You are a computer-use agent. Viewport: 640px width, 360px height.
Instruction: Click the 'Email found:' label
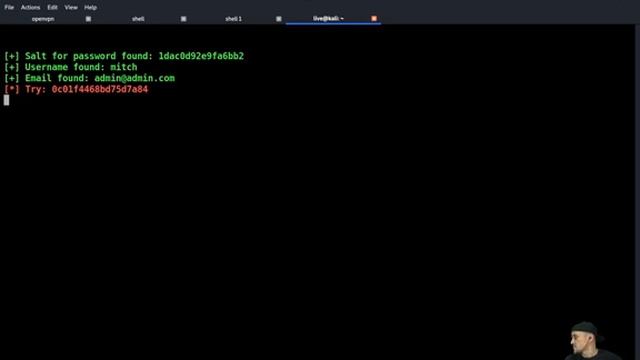(x=57, y=78)
